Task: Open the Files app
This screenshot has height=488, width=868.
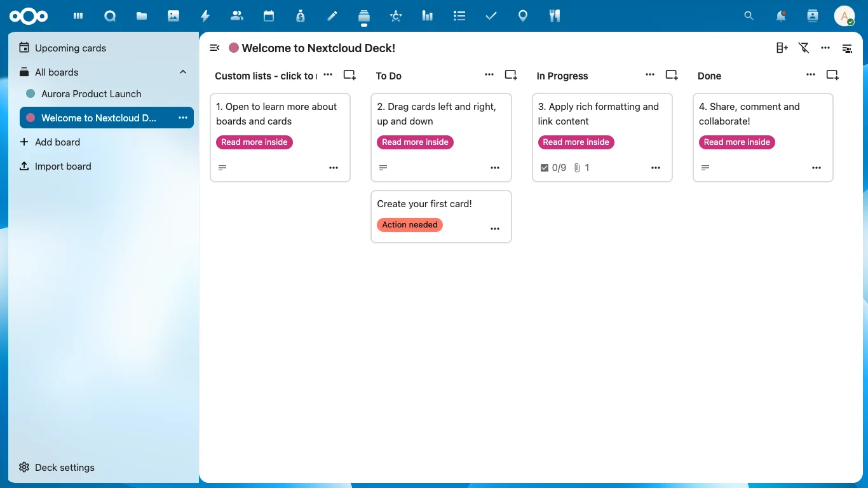Action: (x=142, y=16)
